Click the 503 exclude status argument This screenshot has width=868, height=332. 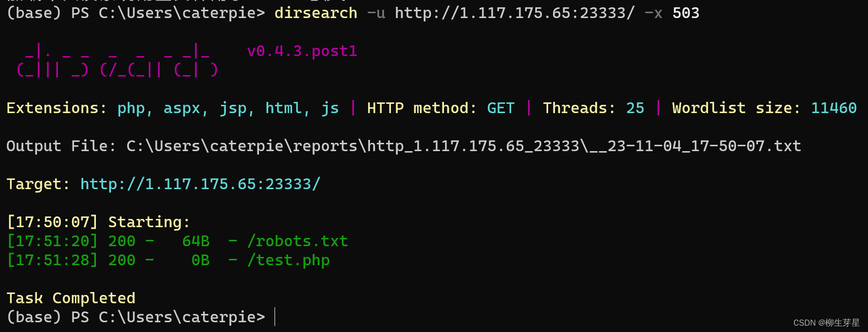[x=686, y=13]
